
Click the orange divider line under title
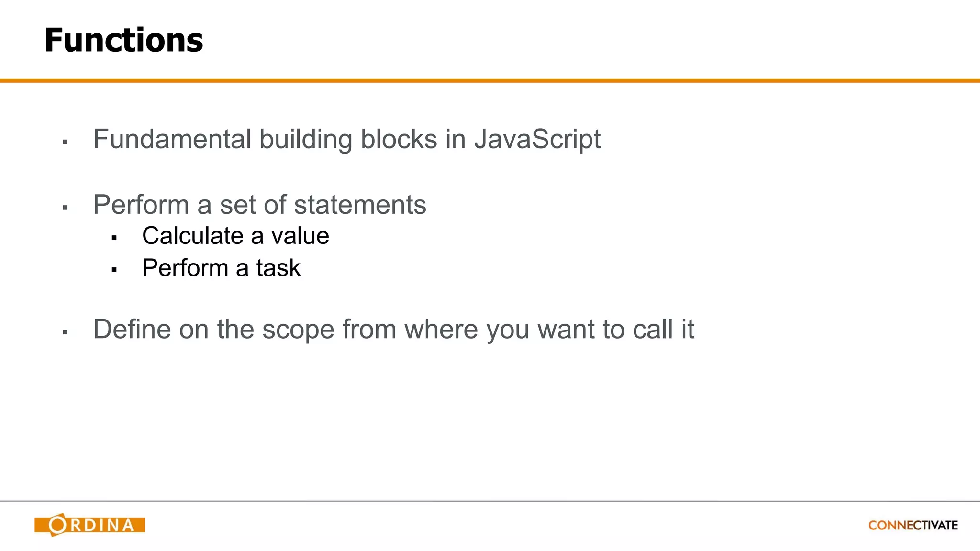pos(490,81)
